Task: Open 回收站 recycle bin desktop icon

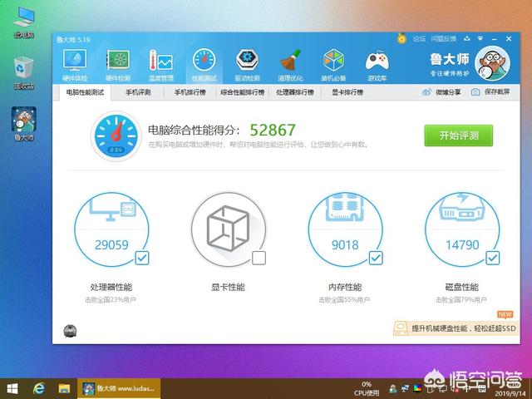Action: point(24,73)
